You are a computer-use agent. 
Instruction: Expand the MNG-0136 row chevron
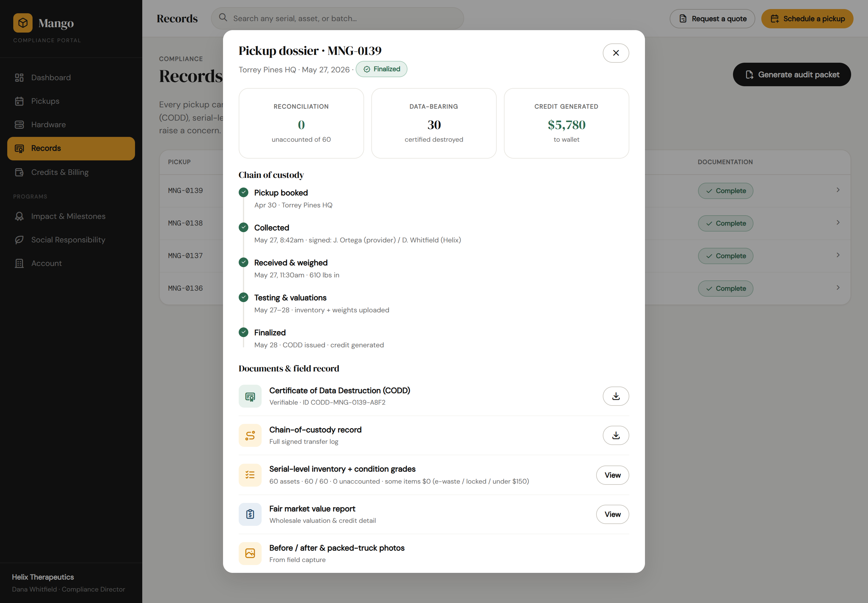click(838, 288)
